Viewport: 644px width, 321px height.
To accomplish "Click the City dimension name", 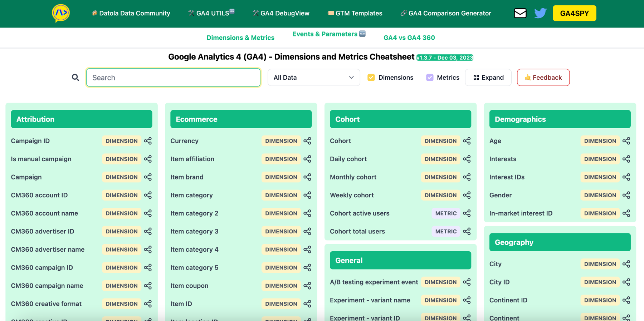I will tap(496, 264).
